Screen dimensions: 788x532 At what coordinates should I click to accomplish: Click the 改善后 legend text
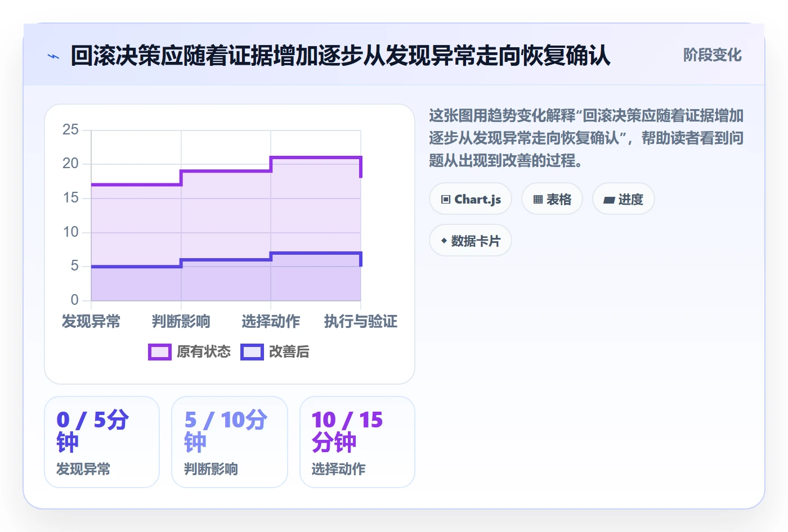pos(289,352)
